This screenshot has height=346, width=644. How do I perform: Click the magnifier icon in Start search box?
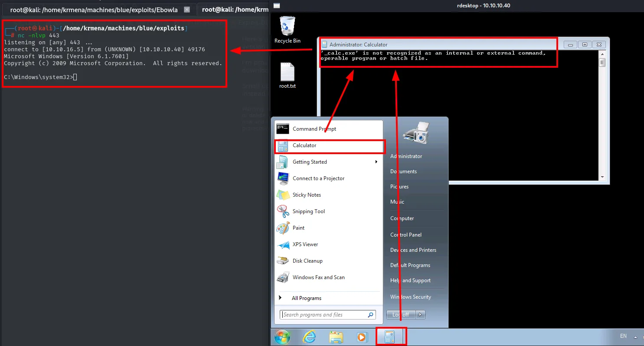pos(371,315)
